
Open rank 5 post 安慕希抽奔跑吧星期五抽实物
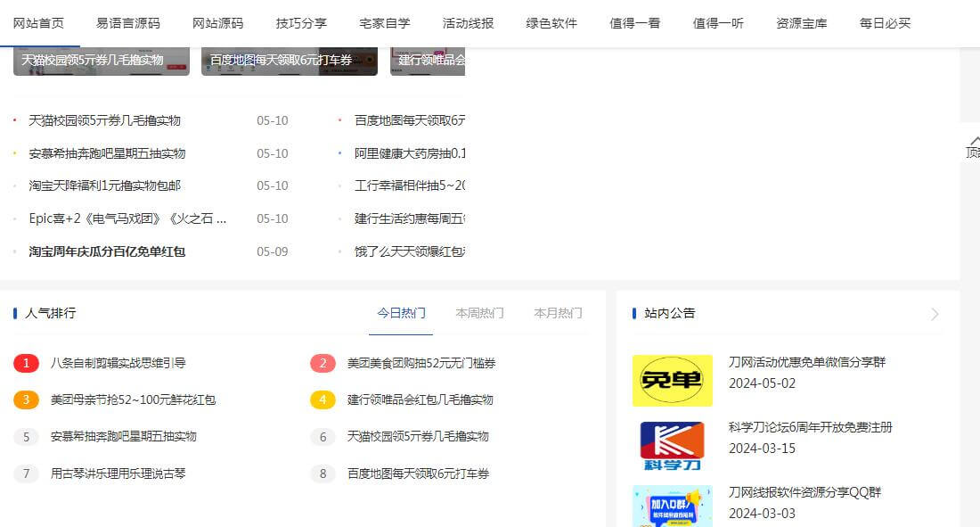(124, 436)
